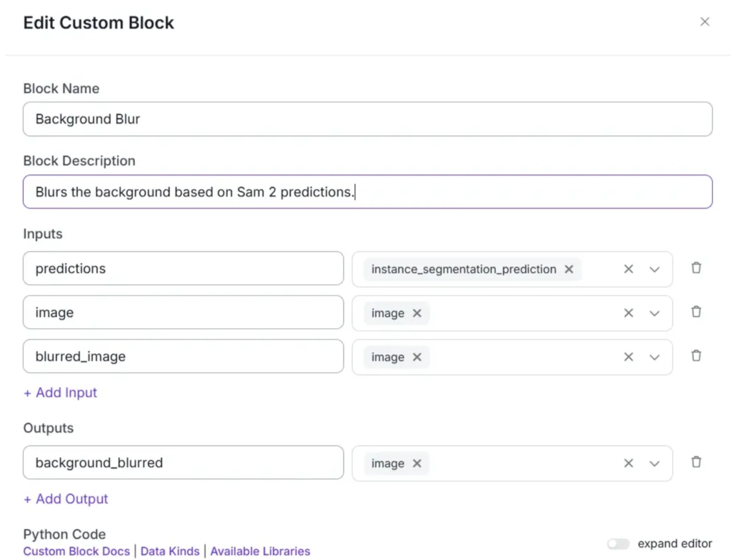The width and height of the screenshot is (731, 560).
Task: Delete the predictions input row
Action: point(696,268)
